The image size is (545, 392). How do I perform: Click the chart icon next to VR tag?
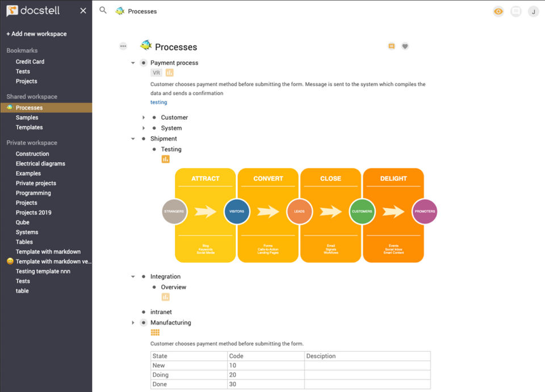(x=169, y=73)
